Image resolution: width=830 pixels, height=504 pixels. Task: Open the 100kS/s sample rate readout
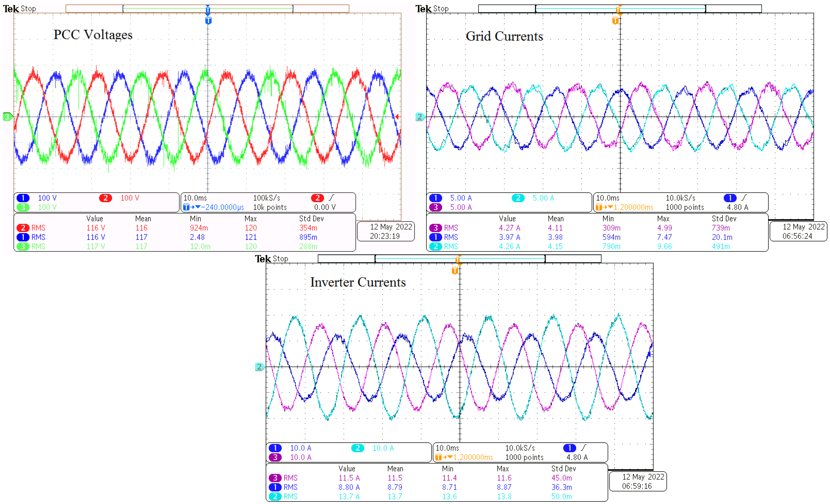point(266,198)
